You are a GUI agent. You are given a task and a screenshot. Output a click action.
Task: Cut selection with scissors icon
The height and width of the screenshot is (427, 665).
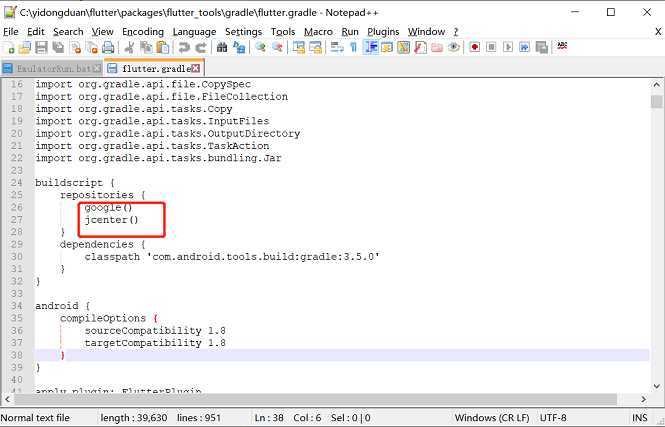(x=129, y=47)
